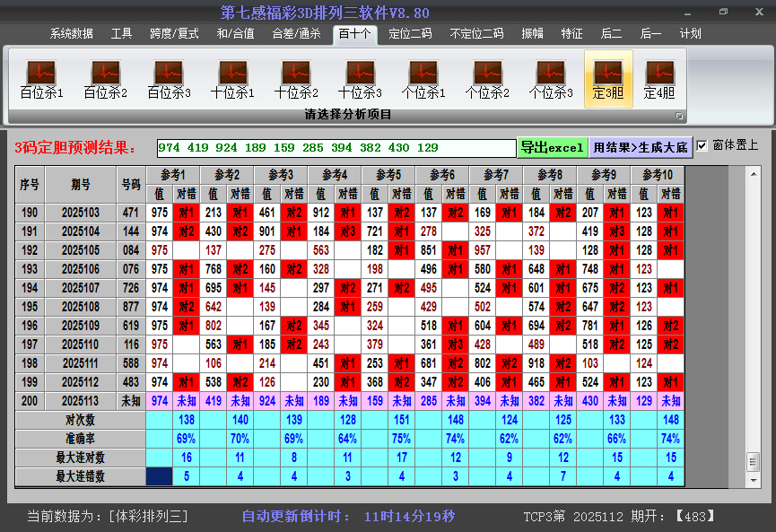Click the prediction result text field
This screenshot has height=532, width=776.
click(x=336, y=147)
